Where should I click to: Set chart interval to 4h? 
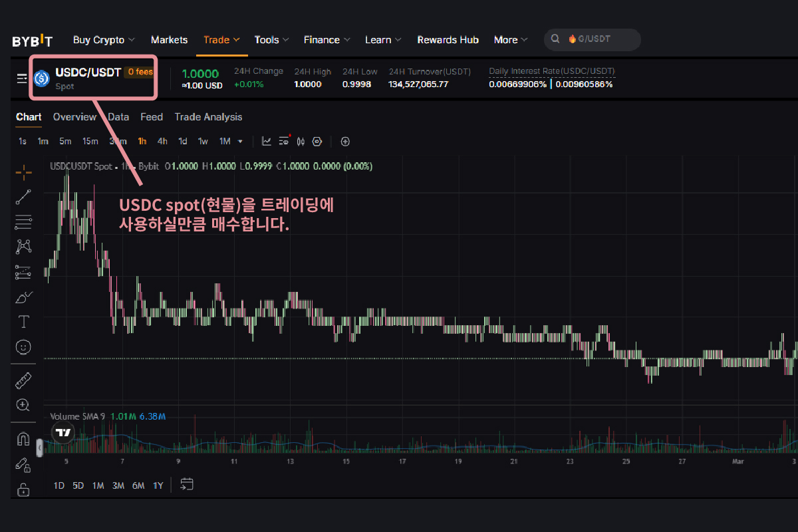[x=162, y=141]
